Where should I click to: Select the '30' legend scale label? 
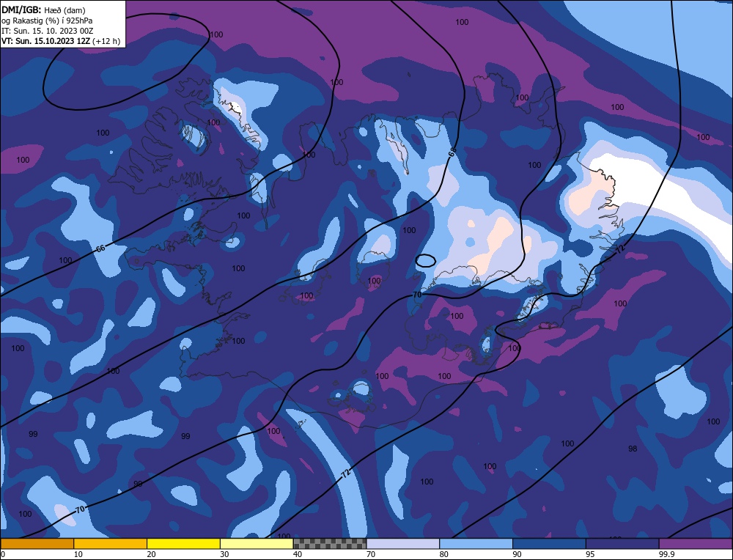[224, 554]
